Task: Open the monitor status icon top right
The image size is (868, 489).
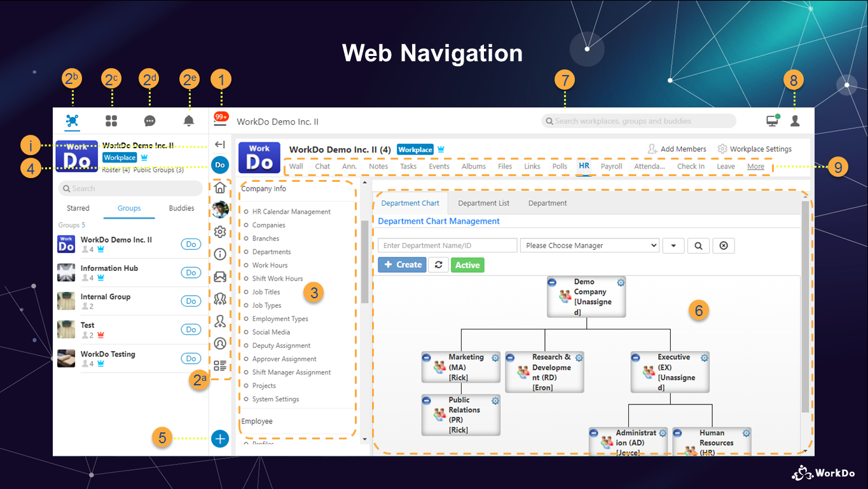Action: click(773, 120)
